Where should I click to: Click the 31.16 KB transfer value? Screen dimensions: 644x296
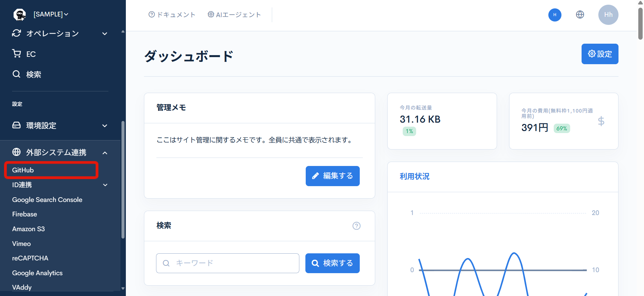420,119
